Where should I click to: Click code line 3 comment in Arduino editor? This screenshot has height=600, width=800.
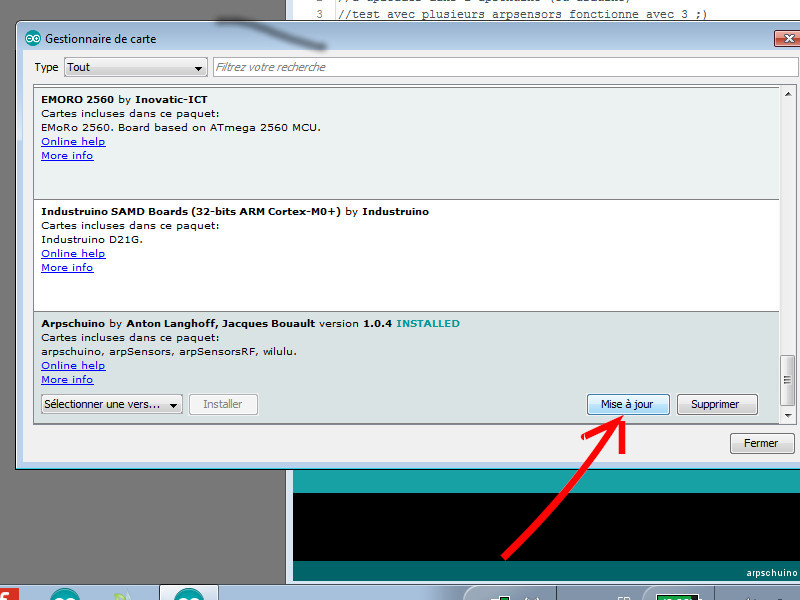(x=522, y=14)
